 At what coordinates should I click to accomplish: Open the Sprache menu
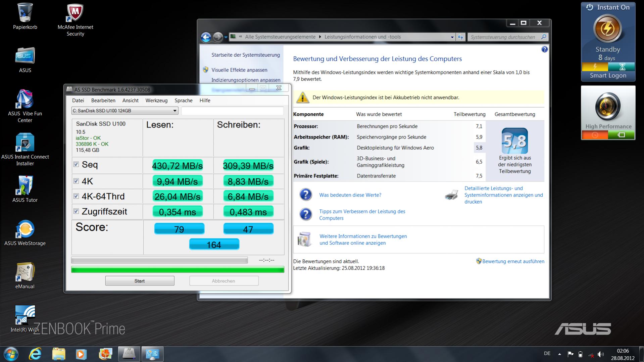pos(184,100)
